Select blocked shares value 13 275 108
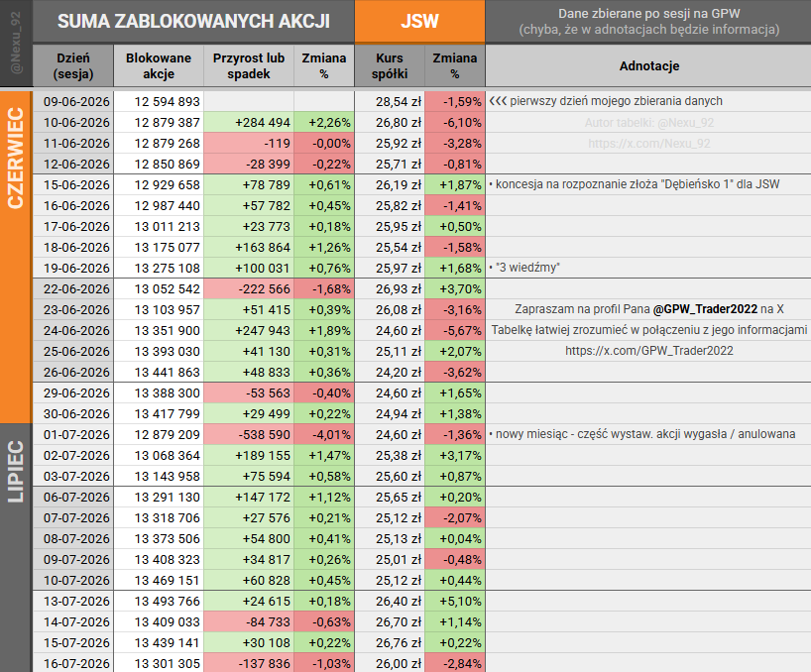Screen dimensions: 811x672 [x=159, y=268]
